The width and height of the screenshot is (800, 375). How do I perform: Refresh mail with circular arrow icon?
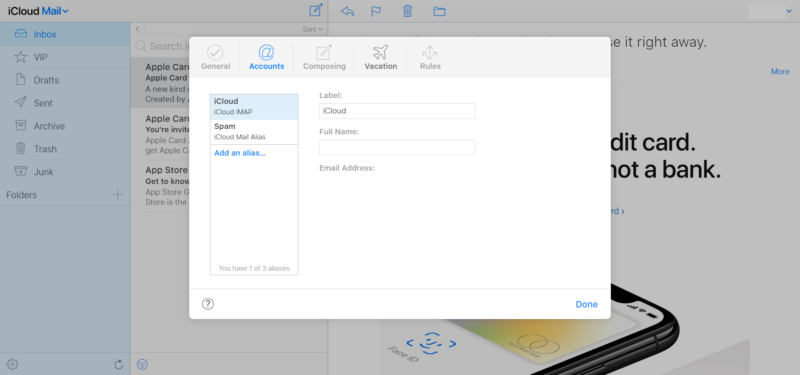pyautogui.click(x=118, y=364)
